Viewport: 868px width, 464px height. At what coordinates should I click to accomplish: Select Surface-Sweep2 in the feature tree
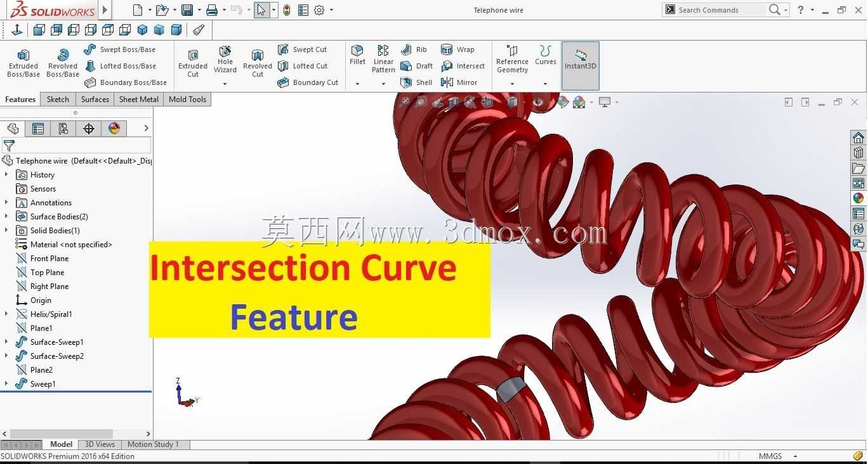(57, 356)
